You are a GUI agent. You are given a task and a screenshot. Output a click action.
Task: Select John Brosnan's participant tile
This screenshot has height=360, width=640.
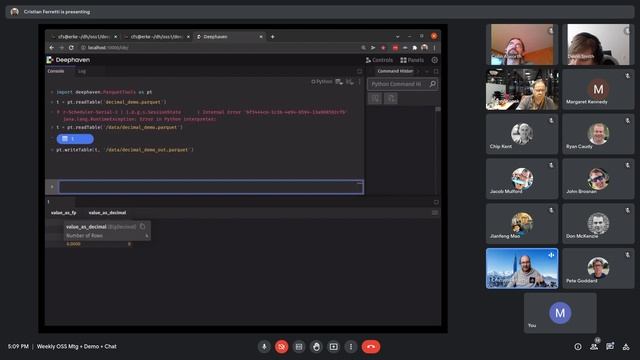coord(598,179)
